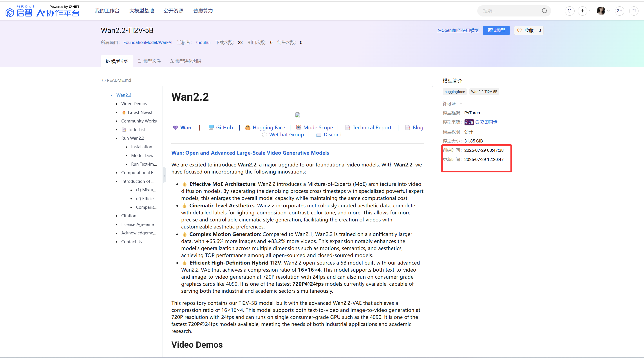The width and height of the screenshot is (644, 358).
Task: Jump to Introduction of ... in outline
Action: coord(138,181)
